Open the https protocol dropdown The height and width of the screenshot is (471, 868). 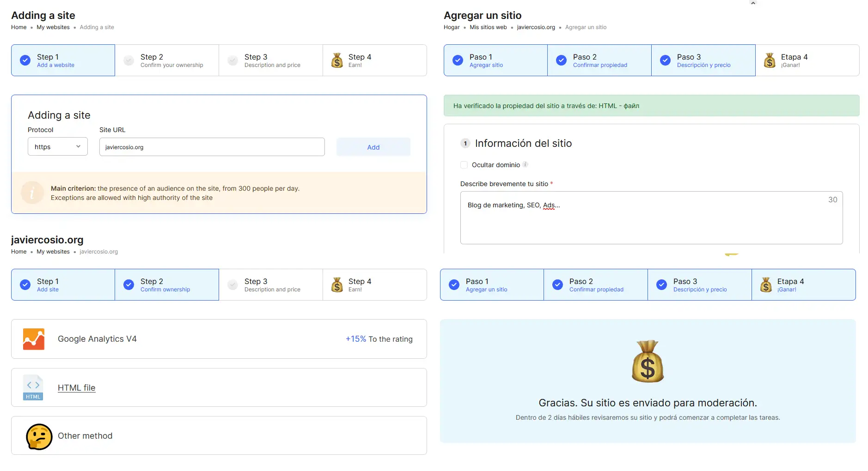click(x=57, y=147)
